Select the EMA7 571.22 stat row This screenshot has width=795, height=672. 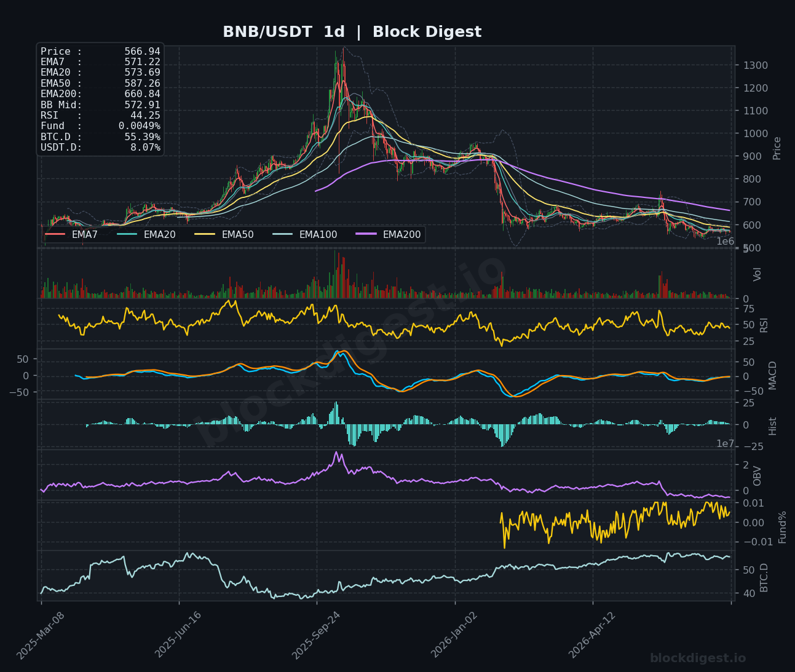coord(100,62)
